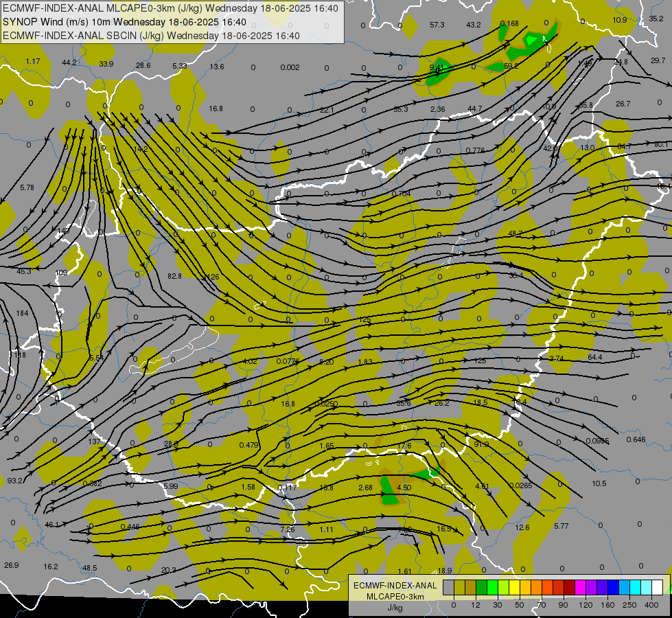Click the map value 29.7

point(658,60)
